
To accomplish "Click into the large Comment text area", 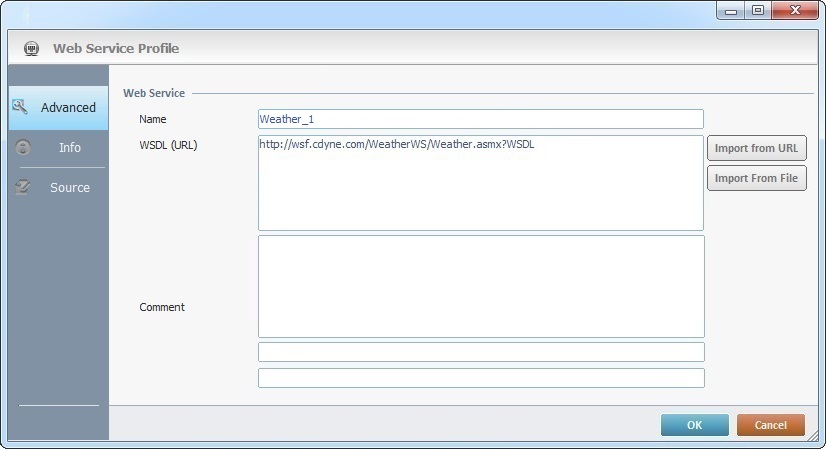I will point(480,286).
